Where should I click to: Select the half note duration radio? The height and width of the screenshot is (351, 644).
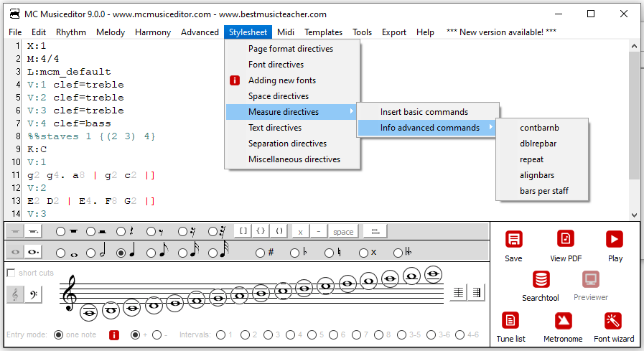coord(90,253)
